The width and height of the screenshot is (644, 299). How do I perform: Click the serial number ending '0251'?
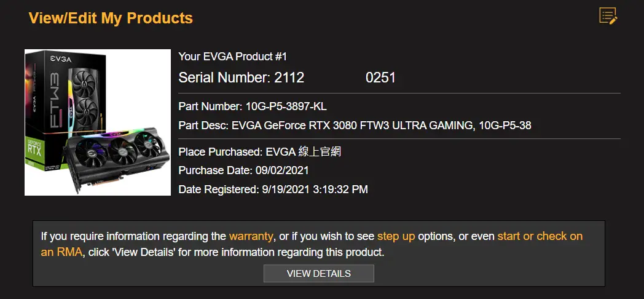380,78
